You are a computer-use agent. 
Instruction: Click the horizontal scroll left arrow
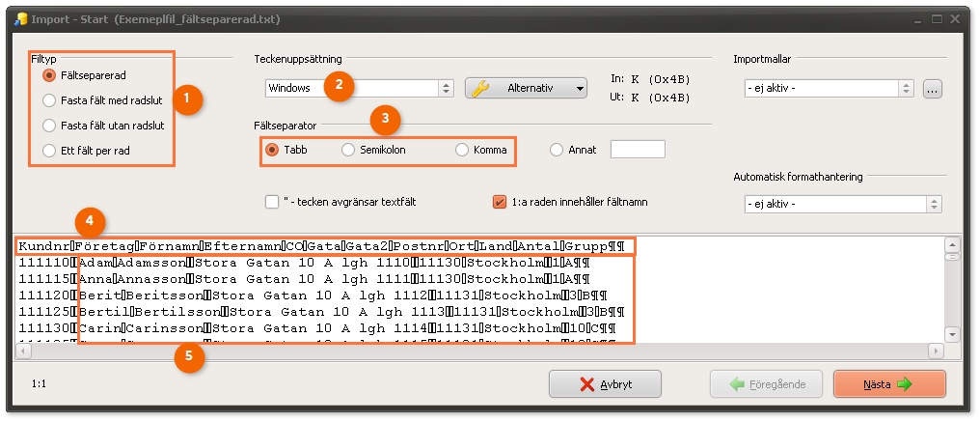coord(22,351)
